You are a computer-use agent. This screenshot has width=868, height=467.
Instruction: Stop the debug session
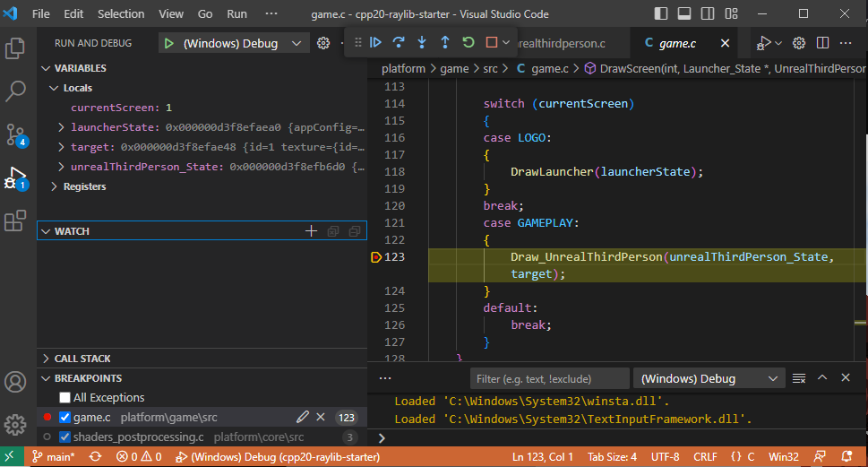491,42
